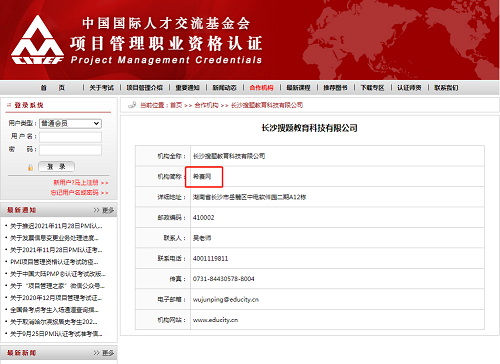The height and width of the screenshot is (364, 500).
Task: Open the 用户类型 dropdown
Action: click(70, 123)
